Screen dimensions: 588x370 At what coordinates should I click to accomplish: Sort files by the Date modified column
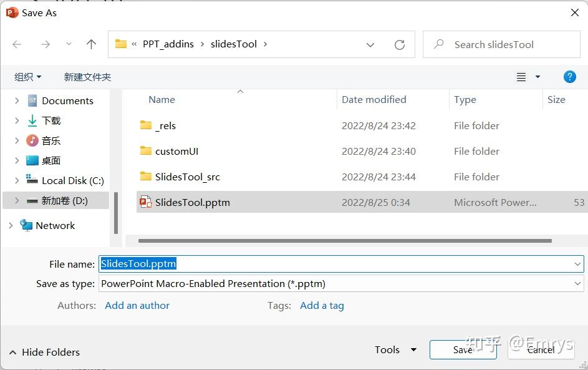pos(373,100)
